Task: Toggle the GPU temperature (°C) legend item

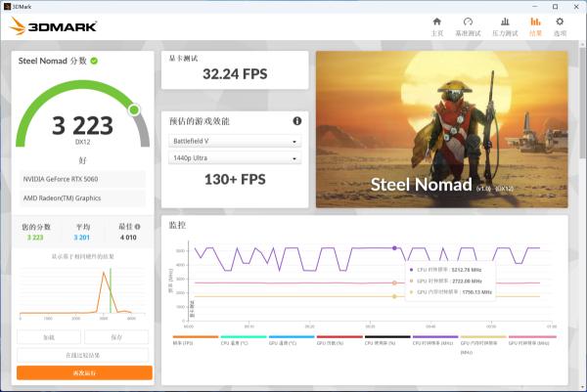Action: [292, 340]
